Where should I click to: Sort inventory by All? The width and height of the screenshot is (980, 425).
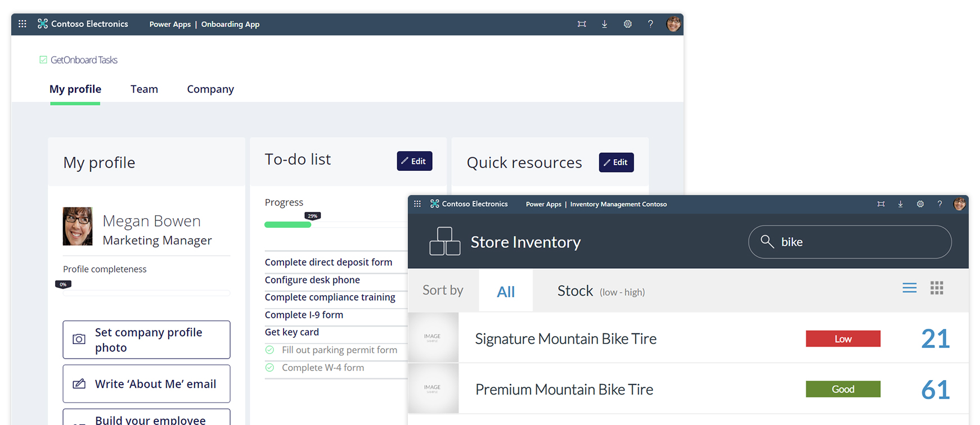[506, 291]
